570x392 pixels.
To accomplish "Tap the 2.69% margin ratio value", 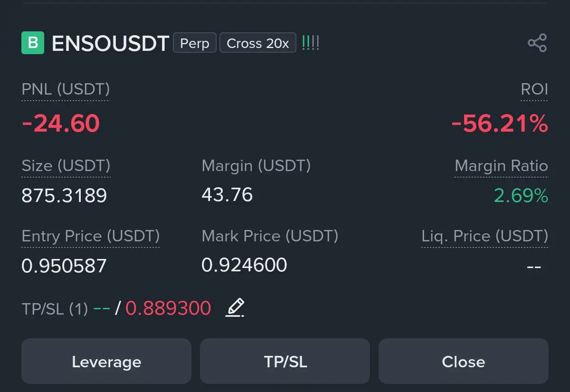I will point(521,195).
